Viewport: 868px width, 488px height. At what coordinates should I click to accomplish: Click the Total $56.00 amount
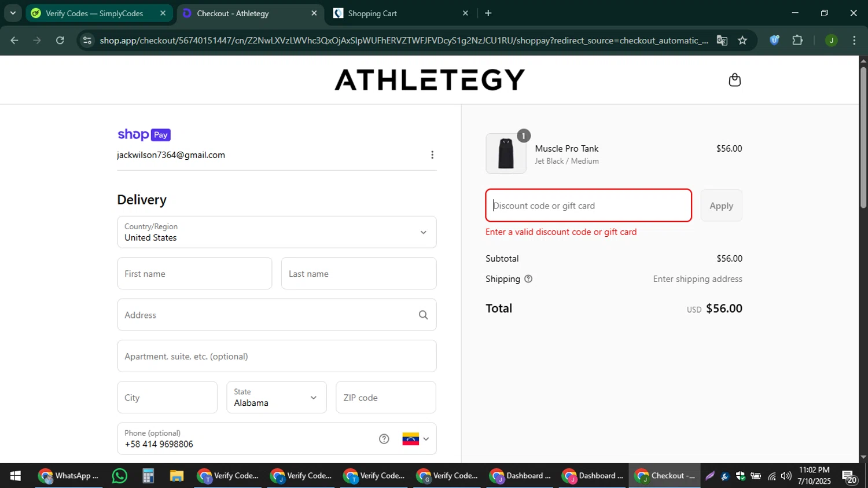coord(724,309)
